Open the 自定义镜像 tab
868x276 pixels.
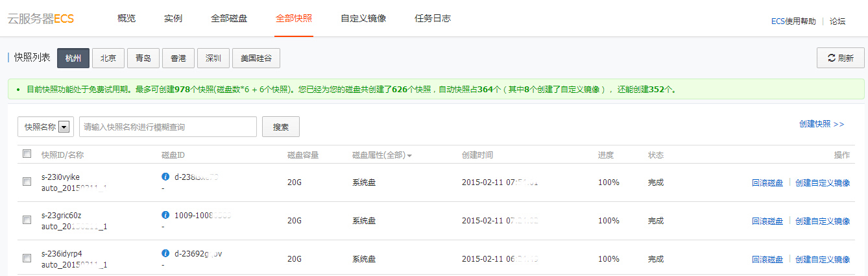[363, 18]
